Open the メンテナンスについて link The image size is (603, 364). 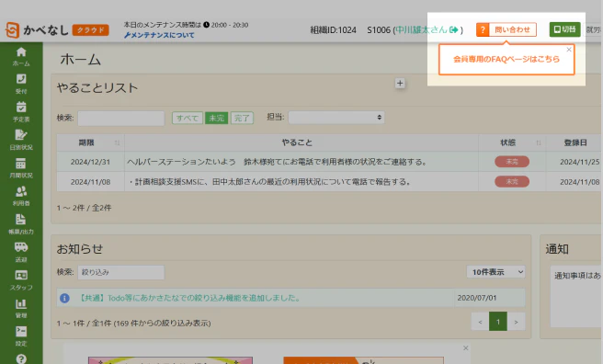pos(159,35)
